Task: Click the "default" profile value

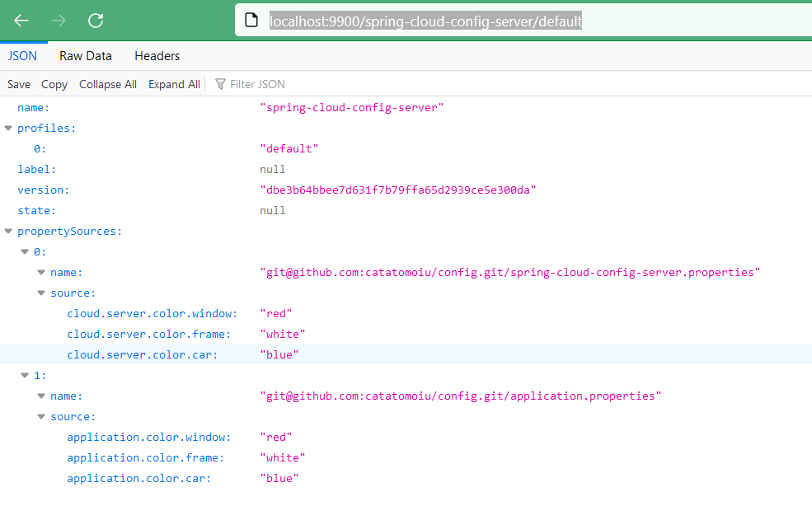Action: (x=289, y=148)
